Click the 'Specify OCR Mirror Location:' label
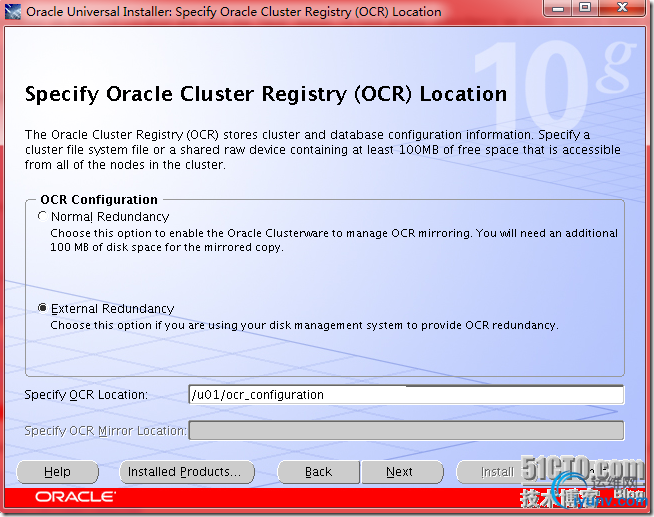654x517 pixels. pyautogui.click(x=105, y=430)
